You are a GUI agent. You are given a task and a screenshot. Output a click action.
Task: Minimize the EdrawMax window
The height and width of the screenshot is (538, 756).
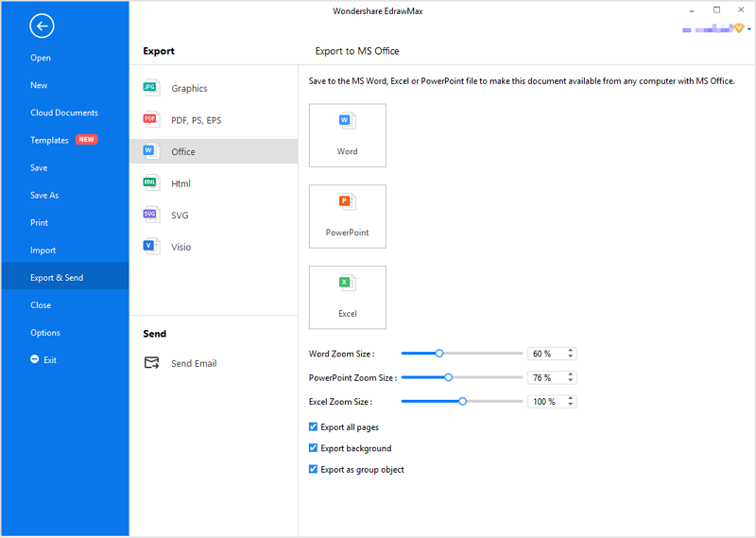click(x=692, y=10)
